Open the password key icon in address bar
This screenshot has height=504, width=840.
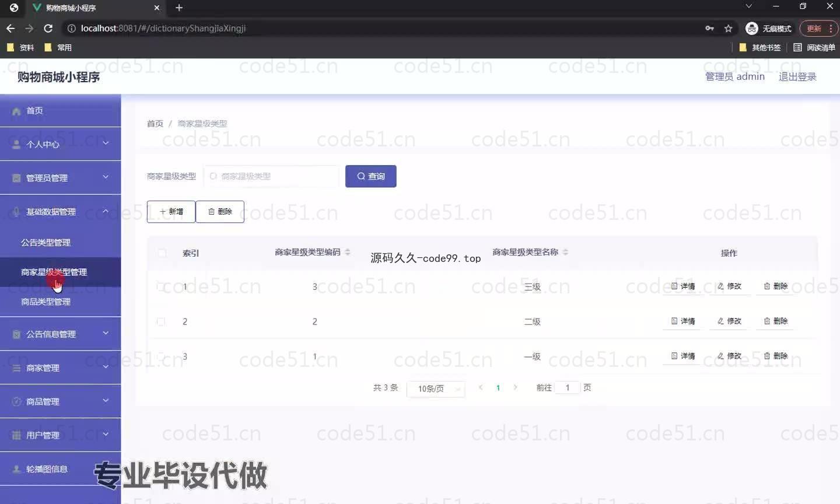click(x=709, y=28)
